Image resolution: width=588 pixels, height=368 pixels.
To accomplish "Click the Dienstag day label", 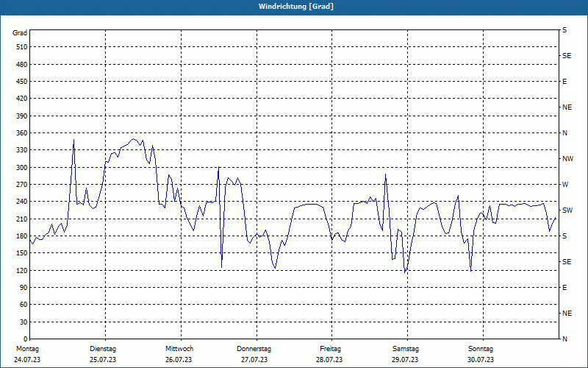I will (x=103, y=349).
